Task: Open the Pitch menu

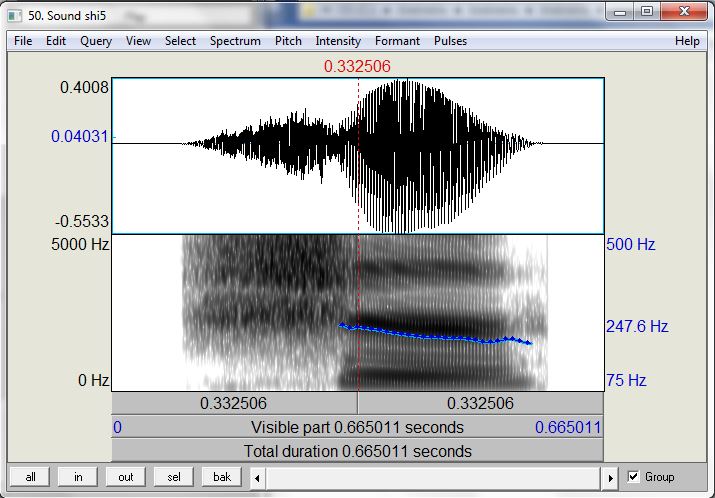Action: point(288,41)
